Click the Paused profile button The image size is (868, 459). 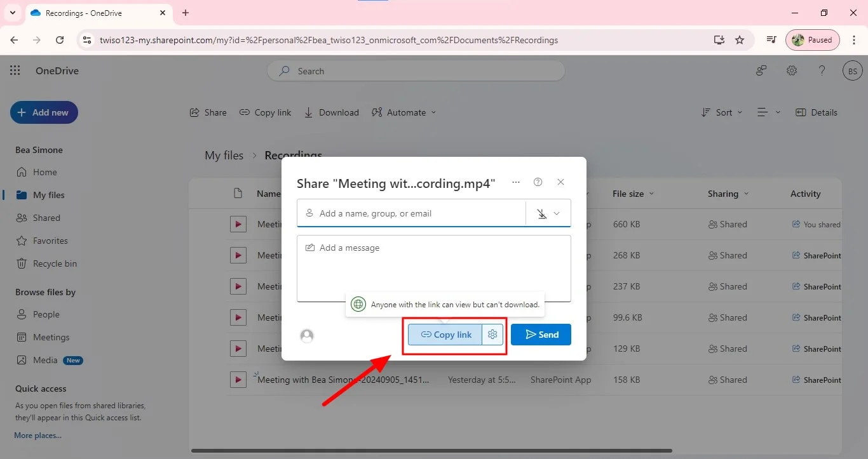(813, 40)
